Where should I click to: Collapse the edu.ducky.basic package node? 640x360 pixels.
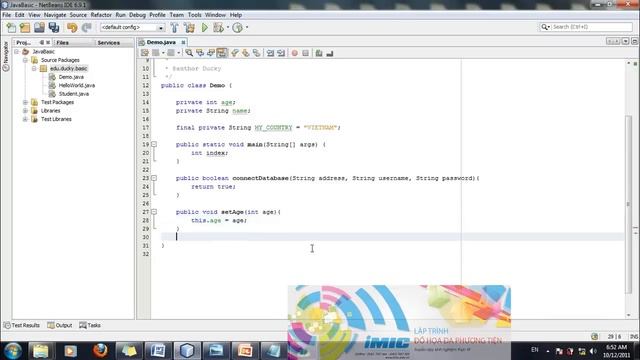tap(34, 69)
